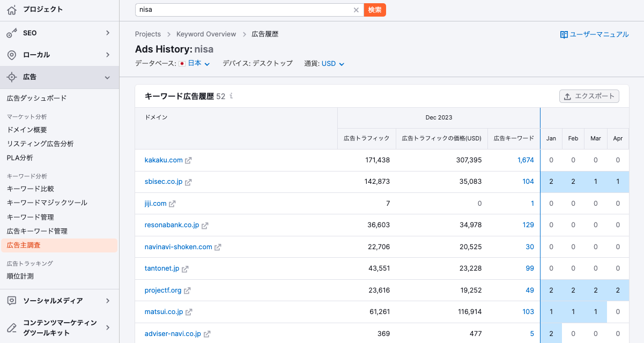644x343 pixels.
Task: Click the コンテンツマーケティング pencil icon
Action: [12, 327]
